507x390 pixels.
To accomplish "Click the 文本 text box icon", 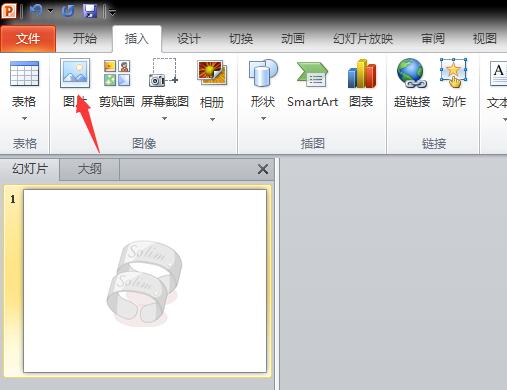I will (x=498, y=73).
